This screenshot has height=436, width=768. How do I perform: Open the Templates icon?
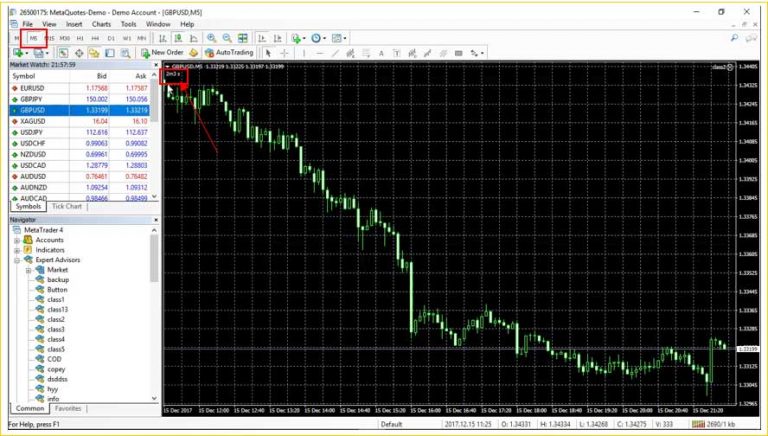point(336,38)
